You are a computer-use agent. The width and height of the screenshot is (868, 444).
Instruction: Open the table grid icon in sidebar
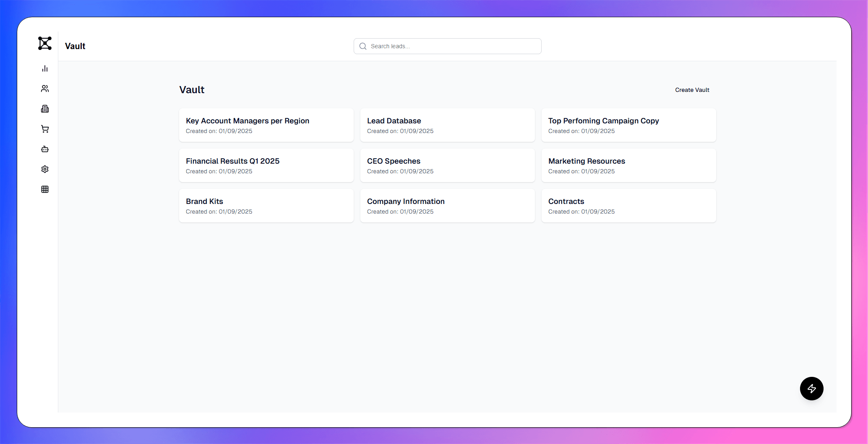coord(45,189)
